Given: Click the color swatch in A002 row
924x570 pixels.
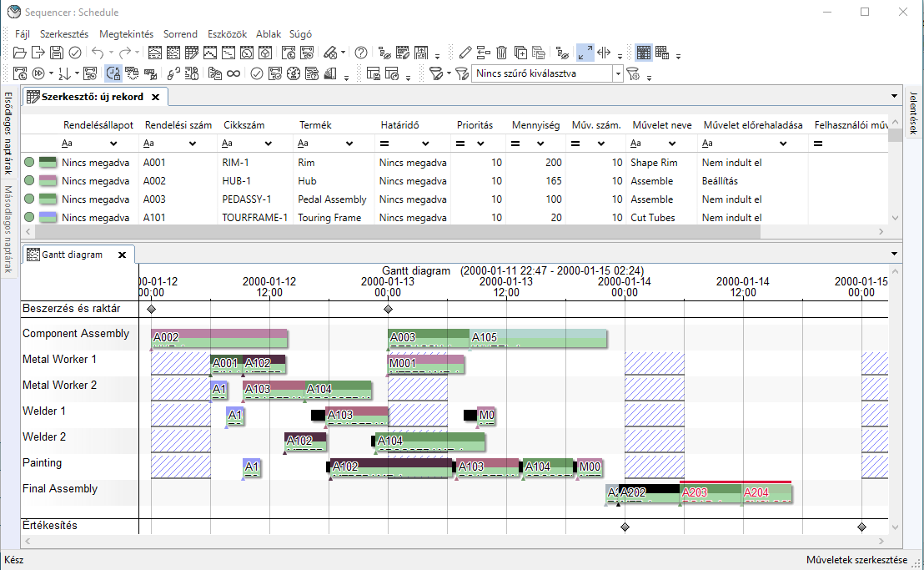Looking at the screenshot, I should point(48,181).
